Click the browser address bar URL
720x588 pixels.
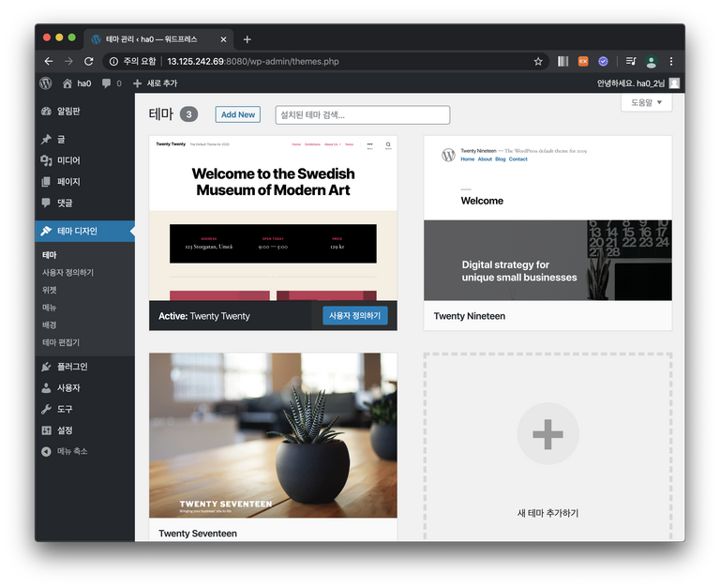tap(253, 61)
